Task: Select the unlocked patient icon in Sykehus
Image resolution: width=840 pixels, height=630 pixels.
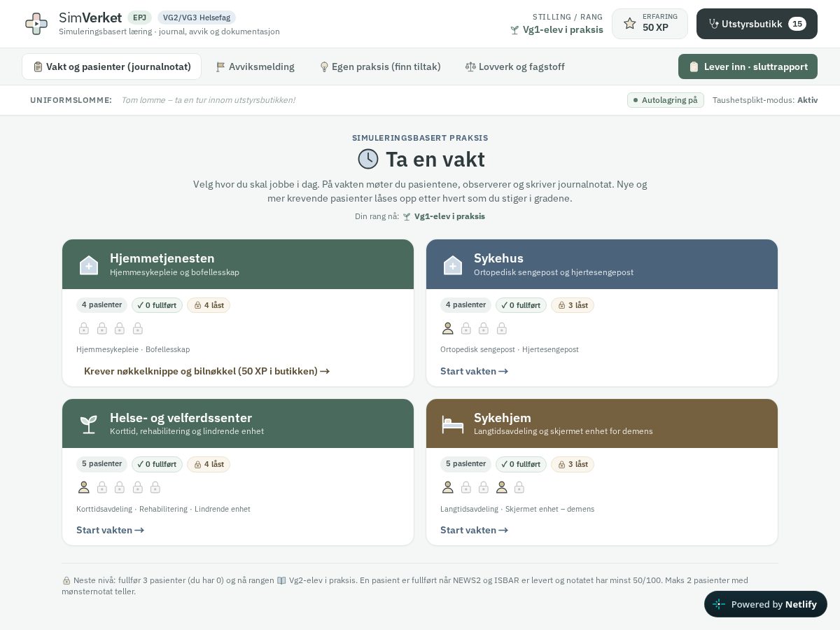Action: click(448, 328)
